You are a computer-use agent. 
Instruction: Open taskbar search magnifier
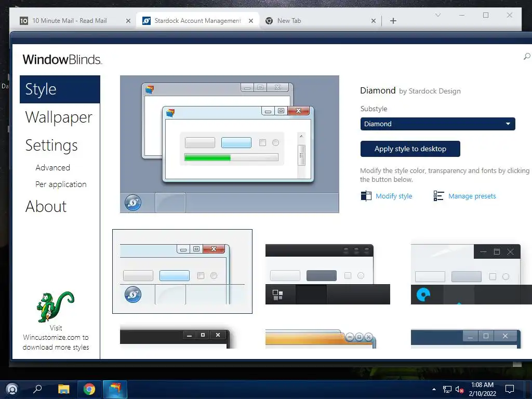coord(37,389)
